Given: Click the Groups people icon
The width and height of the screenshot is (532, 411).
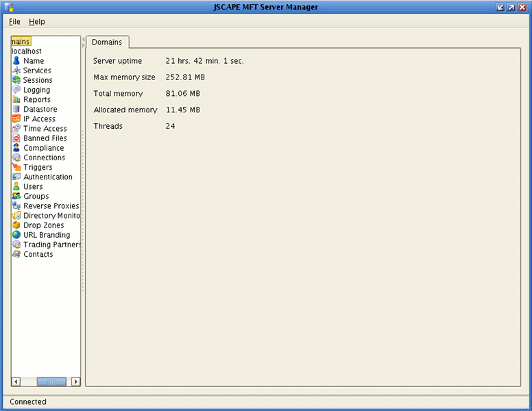Looking at the screenshot, I should point(16,196).
